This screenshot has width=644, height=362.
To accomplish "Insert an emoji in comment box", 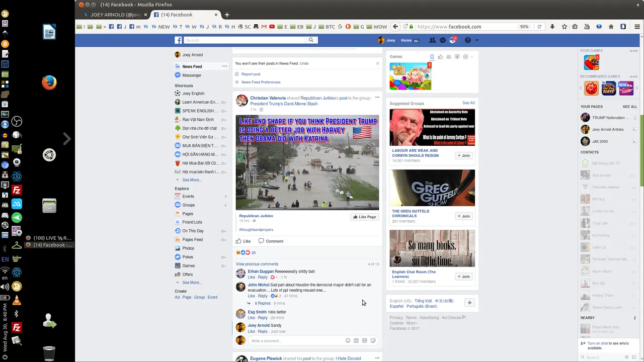I will 348,340.
